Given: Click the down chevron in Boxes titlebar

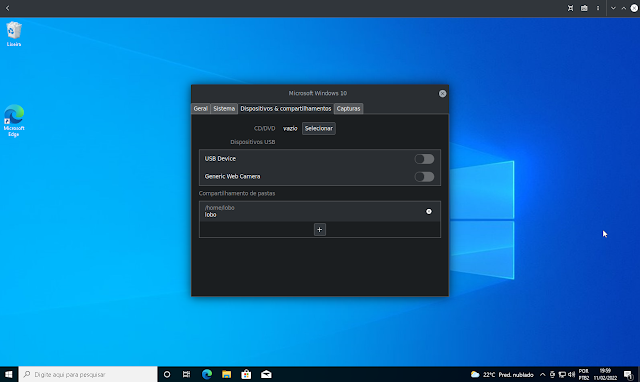Looking at the screenshot, I should tap(613, 8).
